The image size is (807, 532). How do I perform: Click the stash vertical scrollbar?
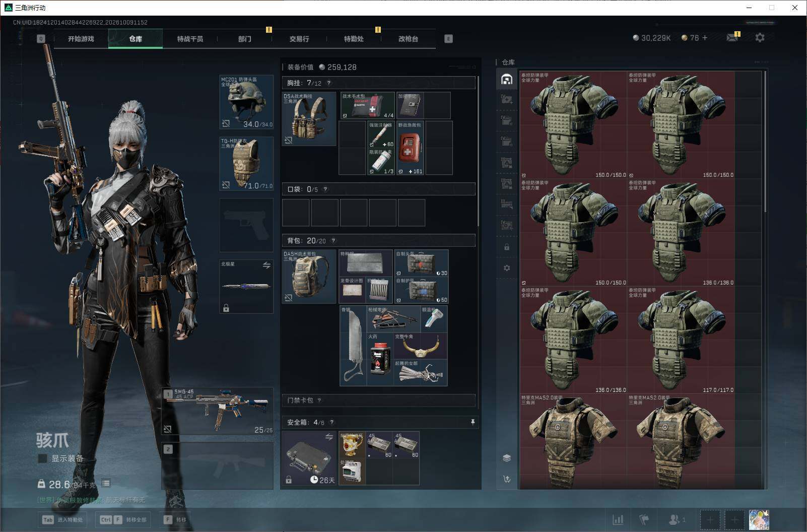[x=765, y=141]
